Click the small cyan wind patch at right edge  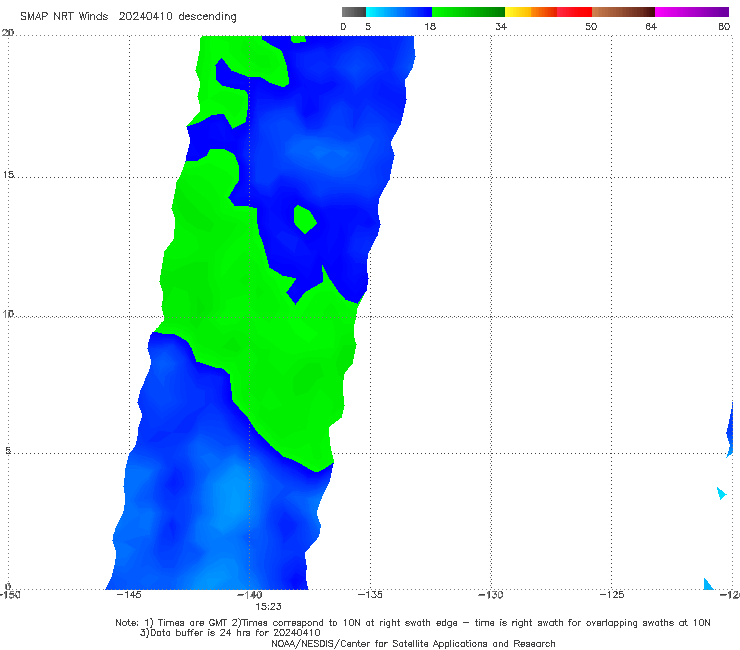721,494
